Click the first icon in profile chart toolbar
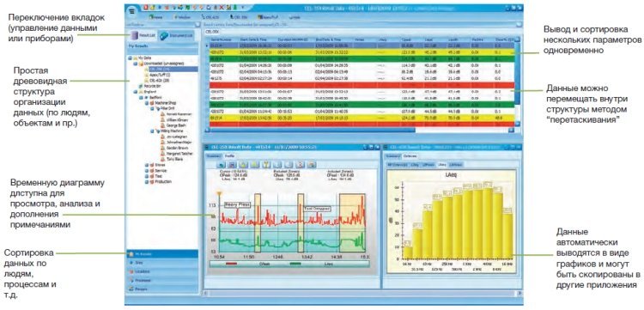The image size is (644, 310). (x=222, y=165)
